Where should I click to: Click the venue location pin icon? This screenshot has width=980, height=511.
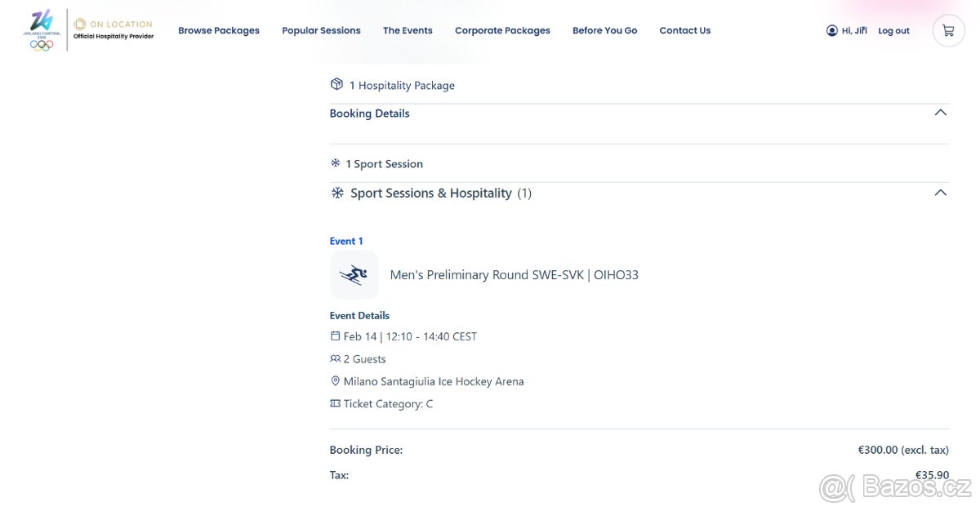click(335, 381)
